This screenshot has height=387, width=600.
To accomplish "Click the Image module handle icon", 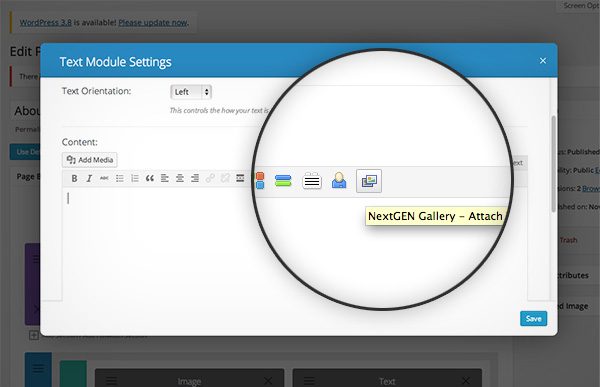I will tap(111, 381).
